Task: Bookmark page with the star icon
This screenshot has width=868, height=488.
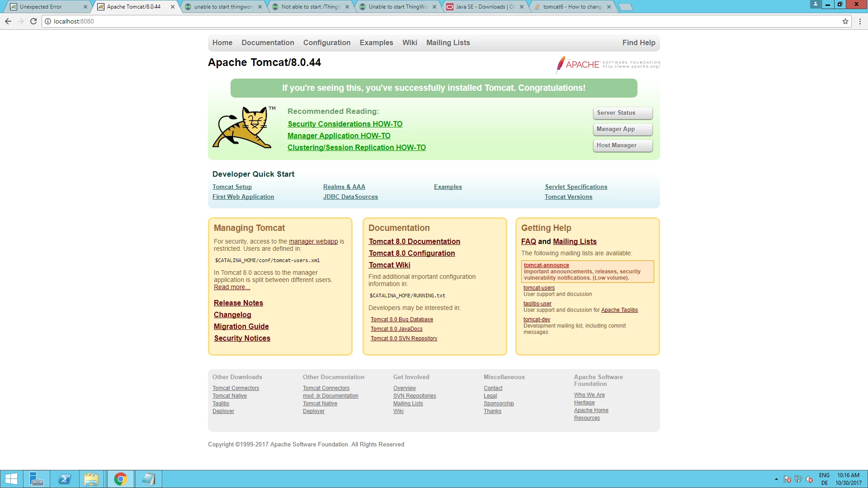Action: tap(845, 21)
